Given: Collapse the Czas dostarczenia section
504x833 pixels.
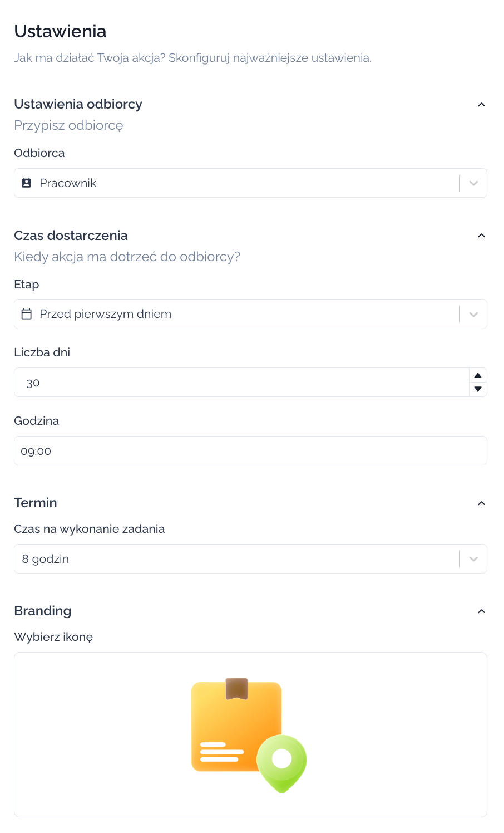Looking at the screenshot, I should pyautogui.click(x=482, y=236).
